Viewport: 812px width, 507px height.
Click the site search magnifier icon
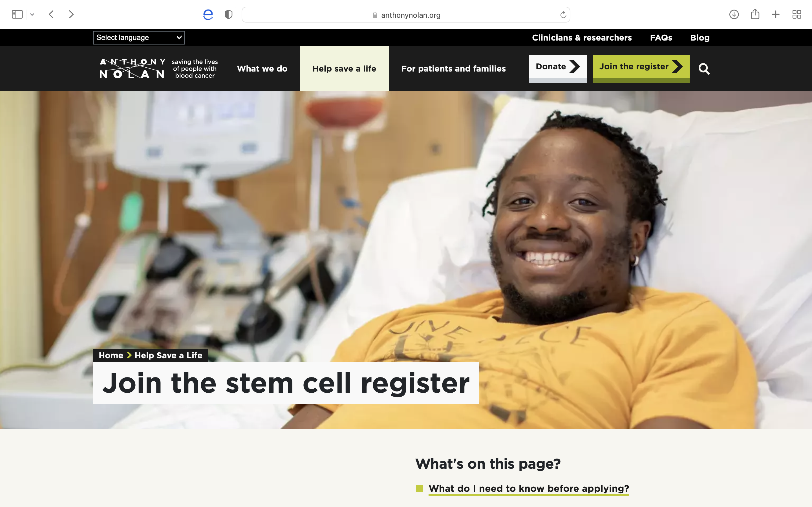(704, 69)
